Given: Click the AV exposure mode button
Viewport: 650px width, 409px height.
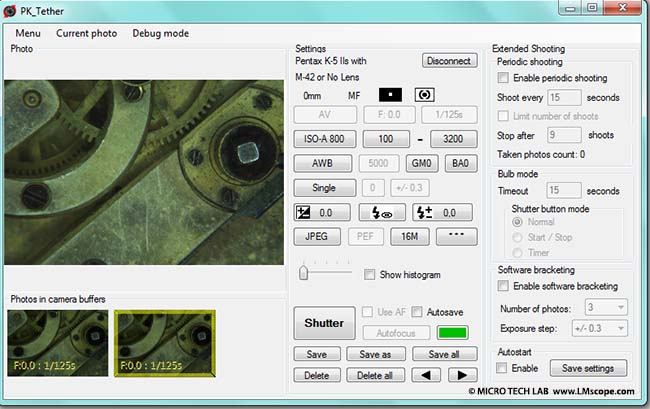Looking at the screenshot, I should coord(325,115).
